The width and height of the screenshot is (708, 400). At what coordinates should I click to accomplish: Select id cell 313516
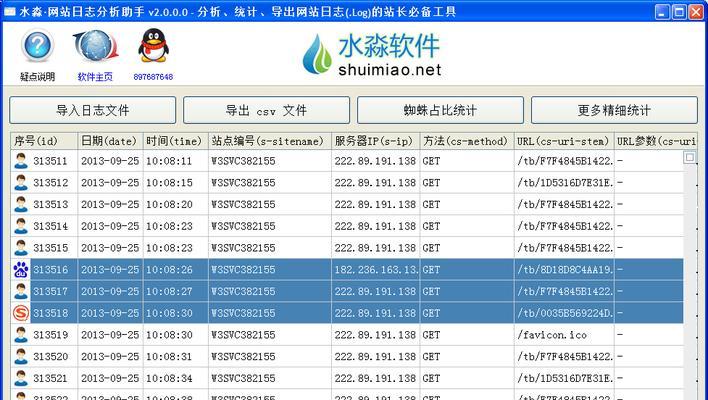pyautogui.click(x=50, y=270)
